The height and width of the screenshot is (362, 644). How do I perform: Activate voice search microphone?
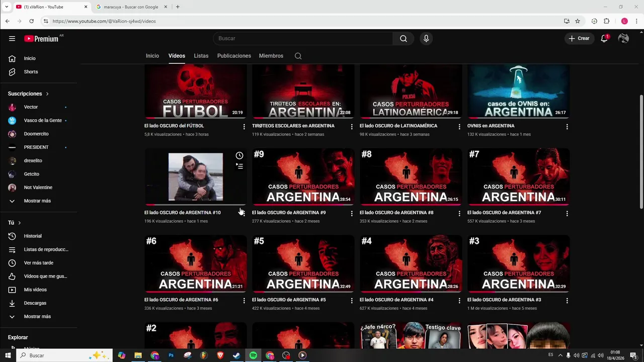pos(426,38)
